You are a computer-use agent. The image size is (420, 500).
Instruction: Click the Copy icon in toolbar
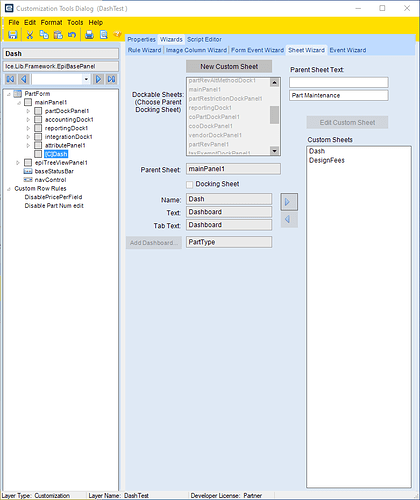[44, 35]
